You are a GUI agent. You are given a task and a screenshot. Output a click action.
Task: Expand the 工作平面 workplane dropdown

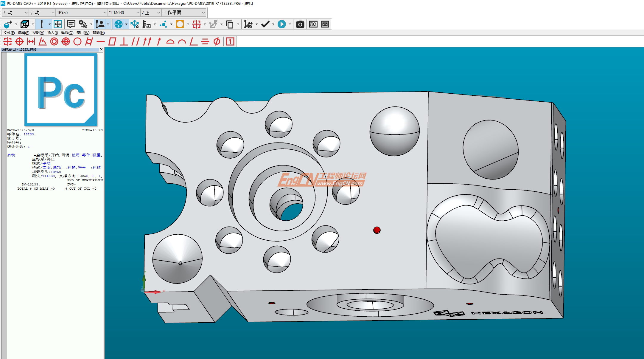(203, 13)
